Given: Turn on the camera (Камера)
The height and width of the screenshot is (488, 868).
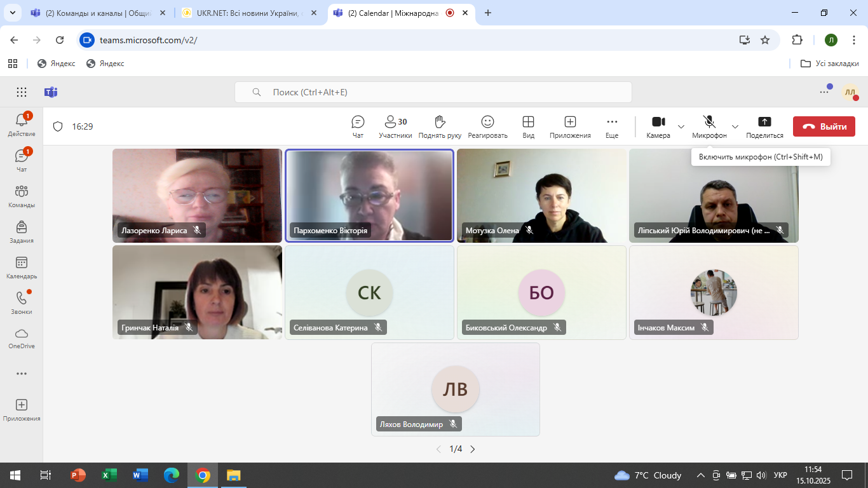Looking at the screenshot, I should [658, 126].
